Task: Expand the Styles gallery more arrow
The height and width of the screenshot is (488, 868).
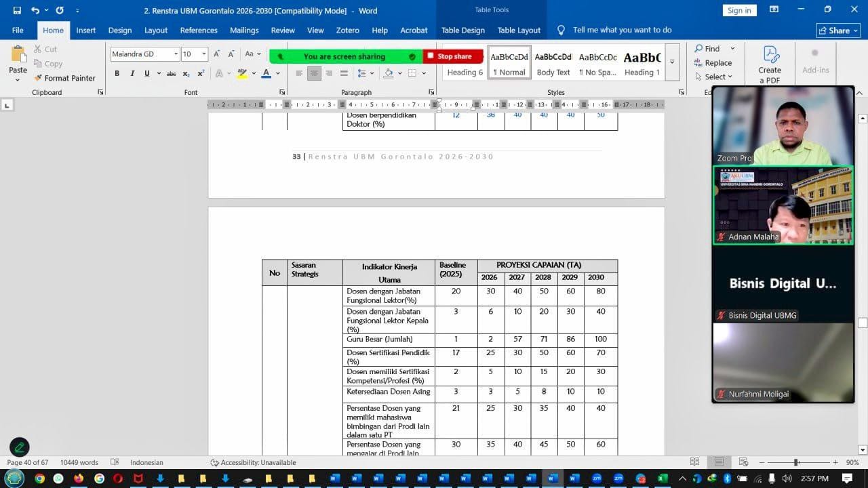Action: click(x=672, y=62)
